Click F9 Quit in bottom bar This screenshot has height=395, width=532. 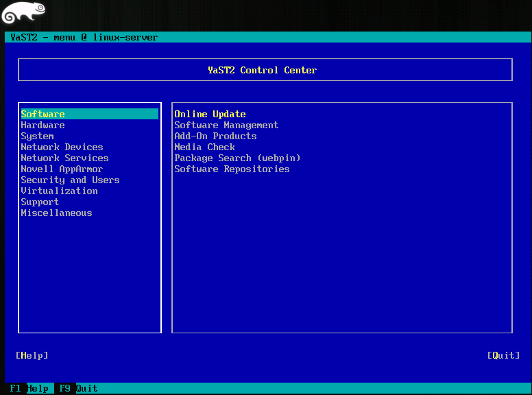tap(78, 388)
